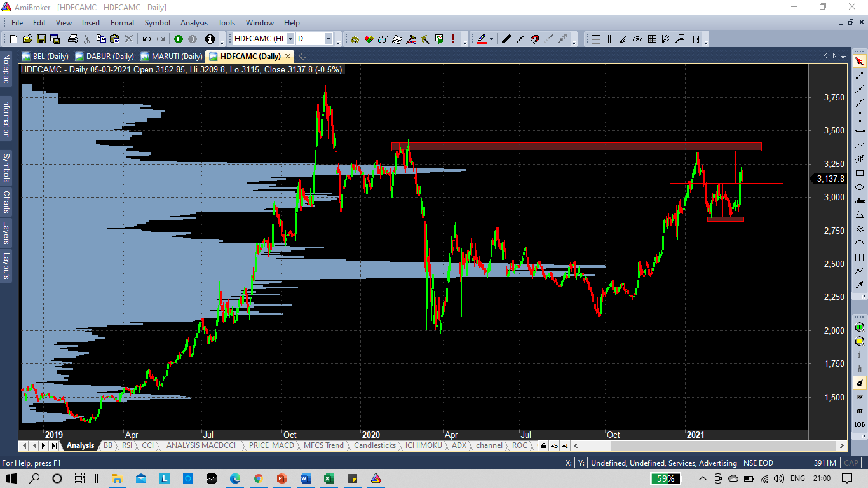Expand the Symbols side panel
The width and height of the screenshot is (868, 488).
(6, 168)
